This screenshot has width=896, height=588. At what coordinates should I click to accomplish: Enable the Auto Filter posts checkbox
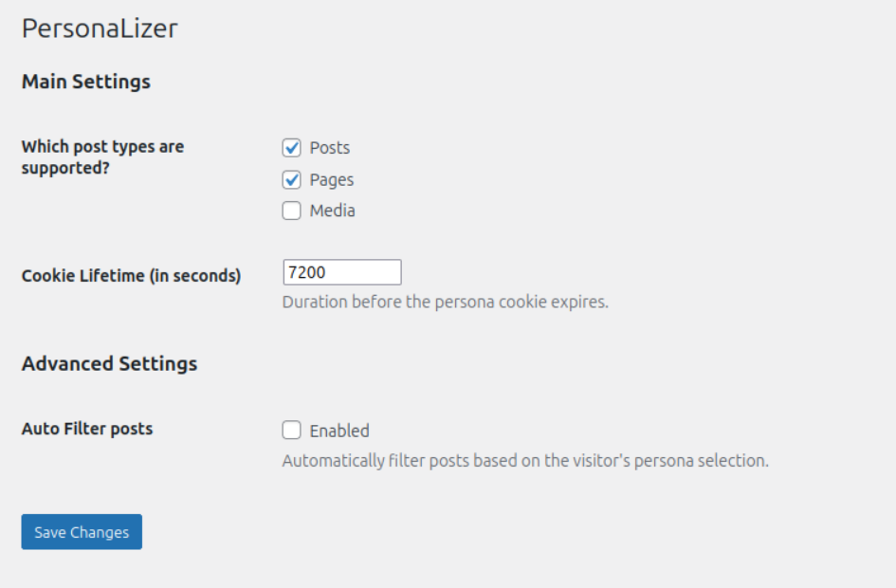292,431
